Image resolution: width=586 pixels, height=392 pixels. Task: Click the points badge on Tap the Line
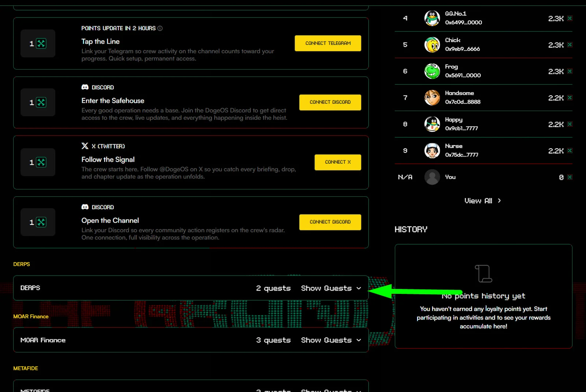tap(38, 44)
